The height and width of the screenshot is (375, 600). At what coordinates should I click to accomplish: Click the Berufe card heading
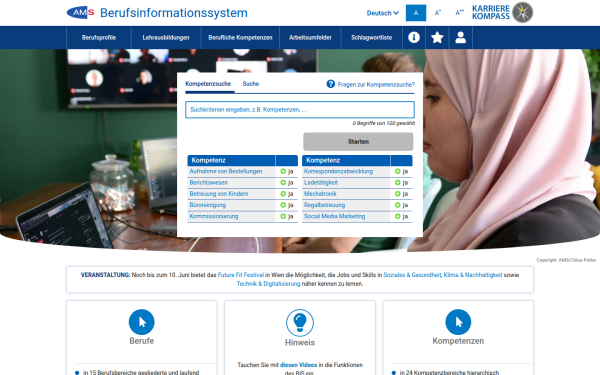click(142, 341)
